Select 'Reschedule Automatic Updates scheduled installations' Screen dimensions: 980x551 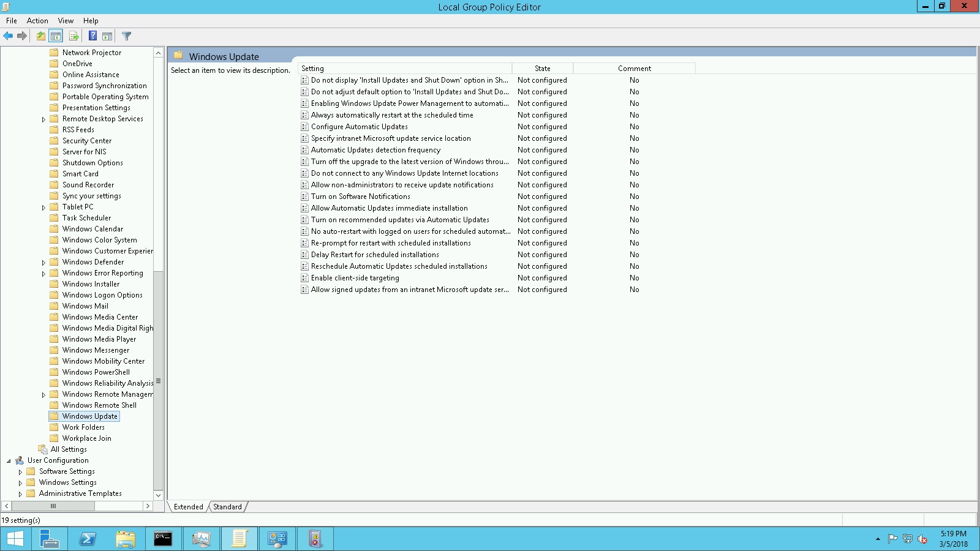399,266
